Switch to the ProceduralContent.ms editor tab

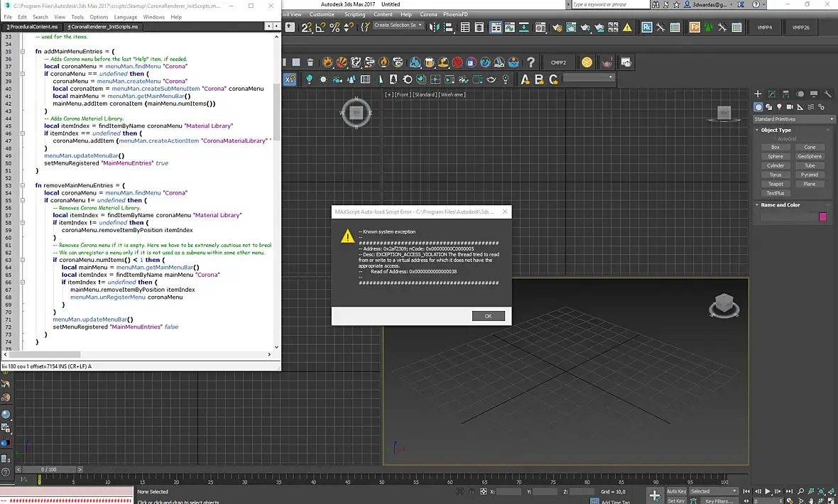33,26
